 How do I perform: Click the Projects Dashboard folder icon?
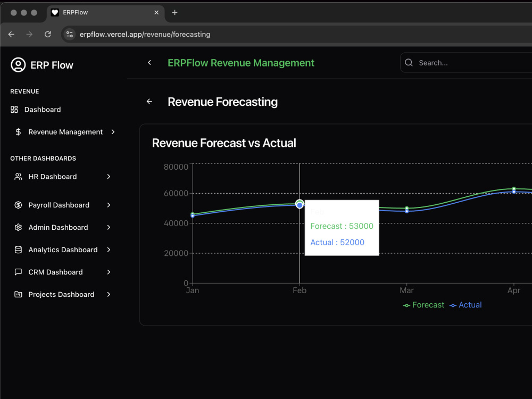(18, 295)
